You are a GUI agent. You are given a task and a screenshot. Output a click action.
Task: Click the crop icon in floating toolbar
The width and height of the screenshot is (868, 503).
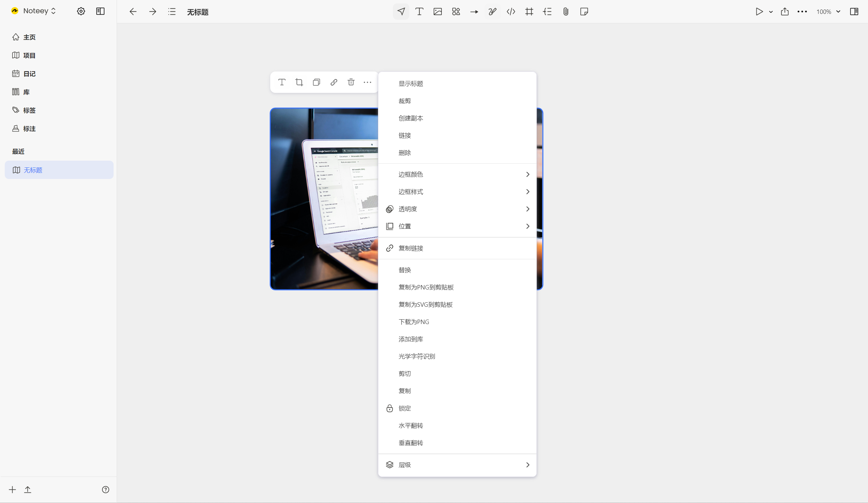click(299, 82)
